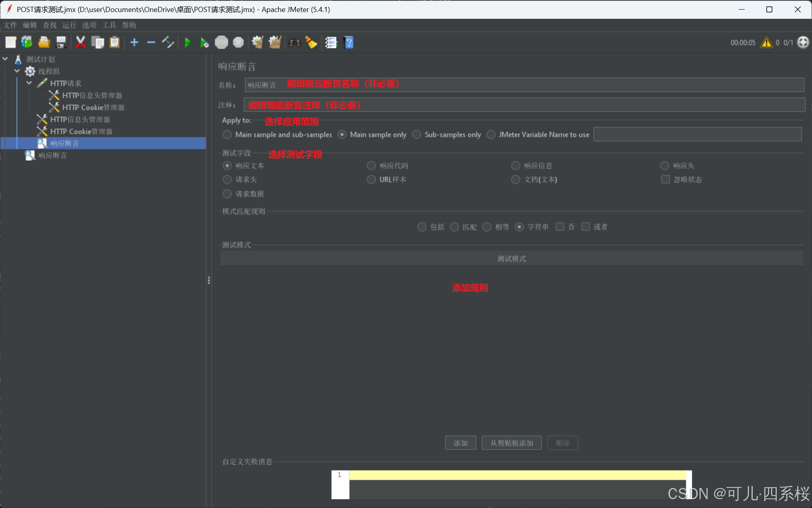Image resolution: width=812 pixels, height=508 pixels.
Task: Select Main sample and sub-samples radio
Action: pyautogui.click(x=227, y=135)
